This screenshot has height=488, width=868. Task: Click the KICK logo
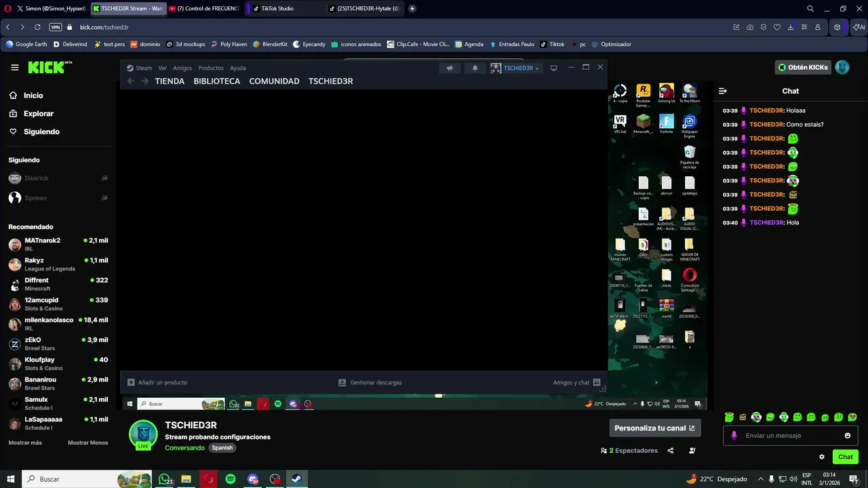50,67
